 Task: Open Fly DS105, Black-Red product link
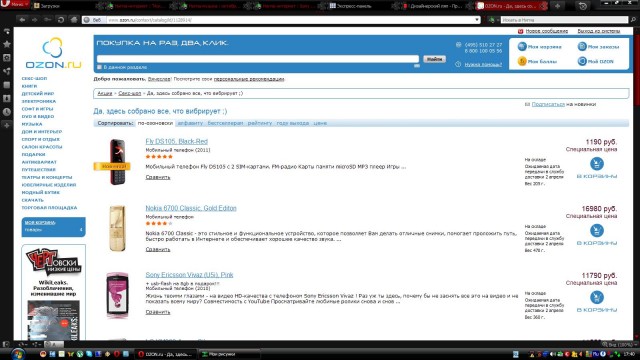click(x=177, y=141)
